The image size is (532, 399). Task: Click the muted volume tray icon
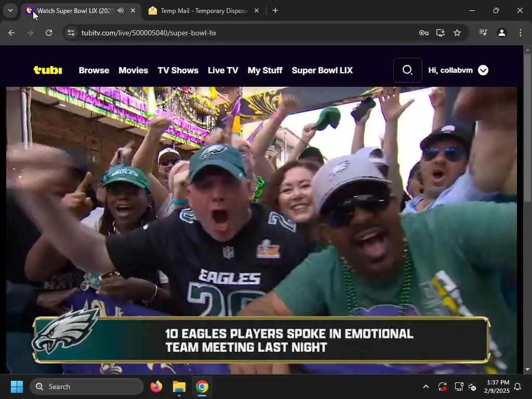click(473, 387)
